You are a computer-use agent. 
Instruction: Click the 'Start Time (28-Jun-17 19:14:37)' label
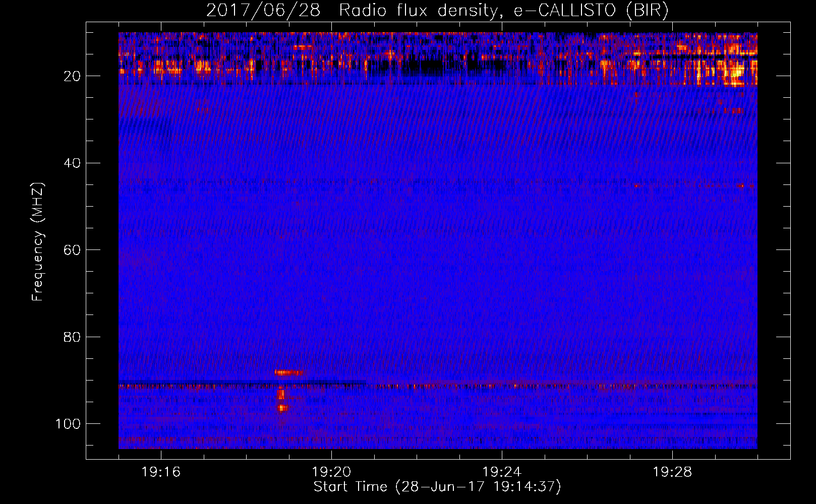tap(437, 487)
